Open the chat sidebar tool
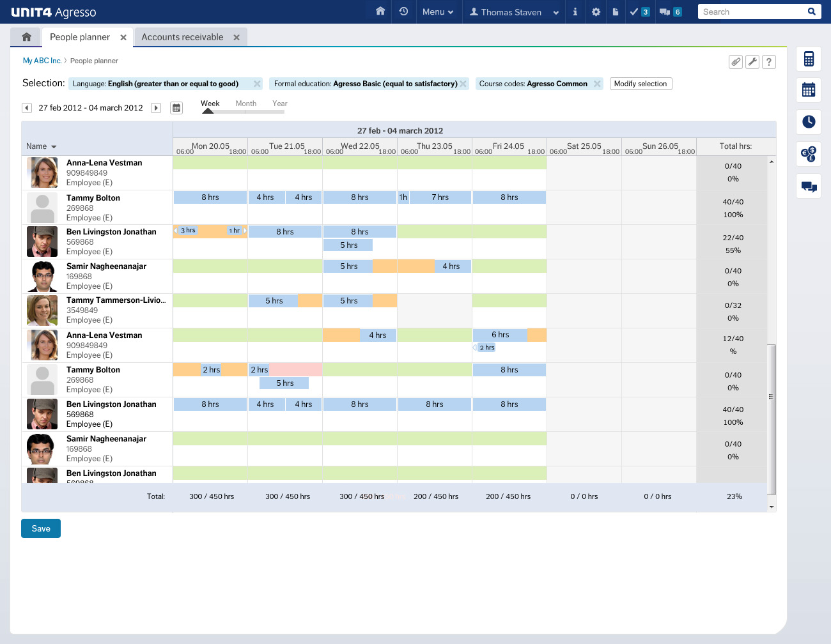Viewport: 831px width, 644px height. pos(809,187)
